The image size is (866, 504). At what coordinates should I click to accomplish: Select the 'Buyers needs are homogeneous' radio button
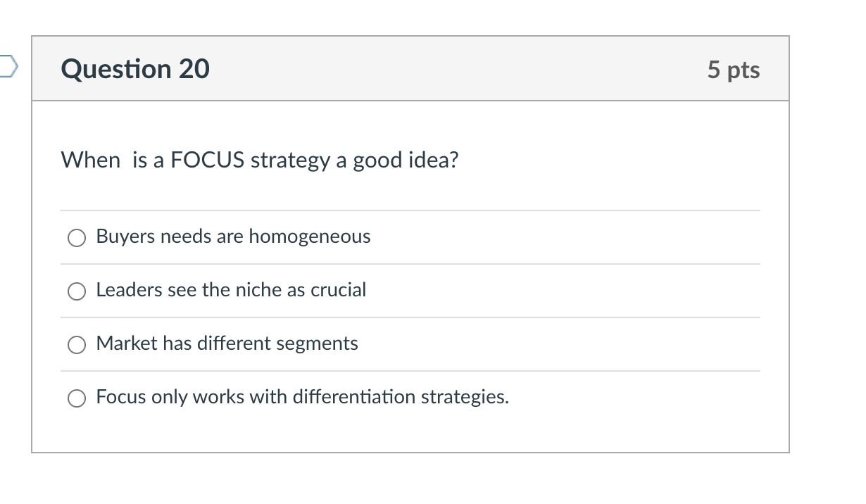click(77, 237)
